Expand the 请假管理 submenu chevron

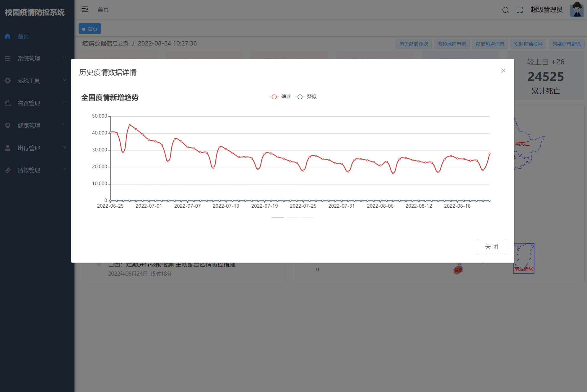64,169
